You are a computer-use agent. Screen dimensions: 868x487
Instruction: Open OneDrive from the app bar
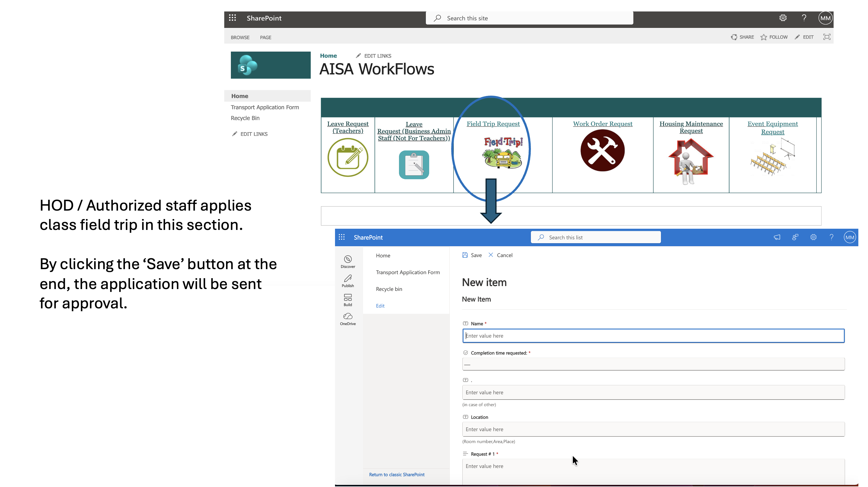pyautogui.click(x=348, y=319)
